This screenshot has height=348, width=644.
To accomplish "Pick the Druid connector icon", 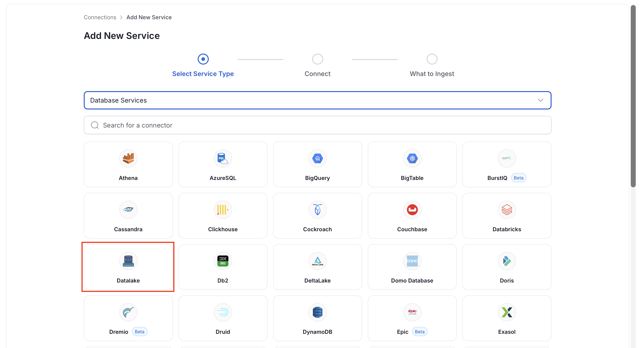I will coord(223,312).
